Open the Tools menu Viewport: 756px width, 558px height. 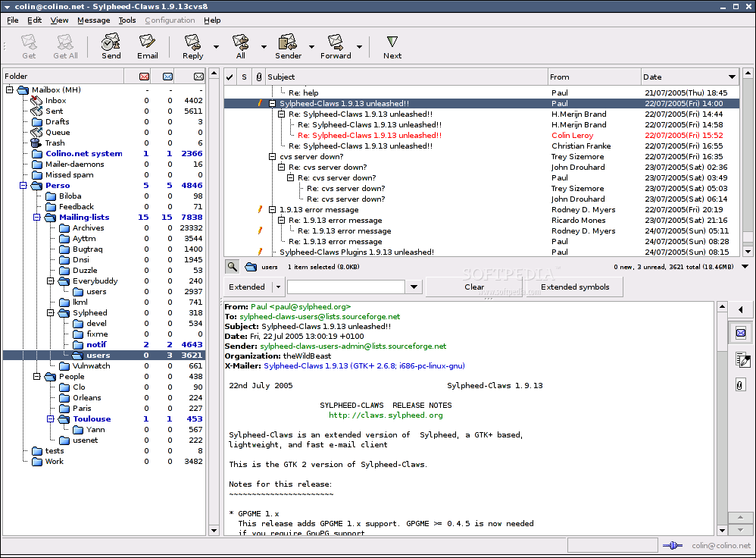pyautogui.click(x=127, y=20)
